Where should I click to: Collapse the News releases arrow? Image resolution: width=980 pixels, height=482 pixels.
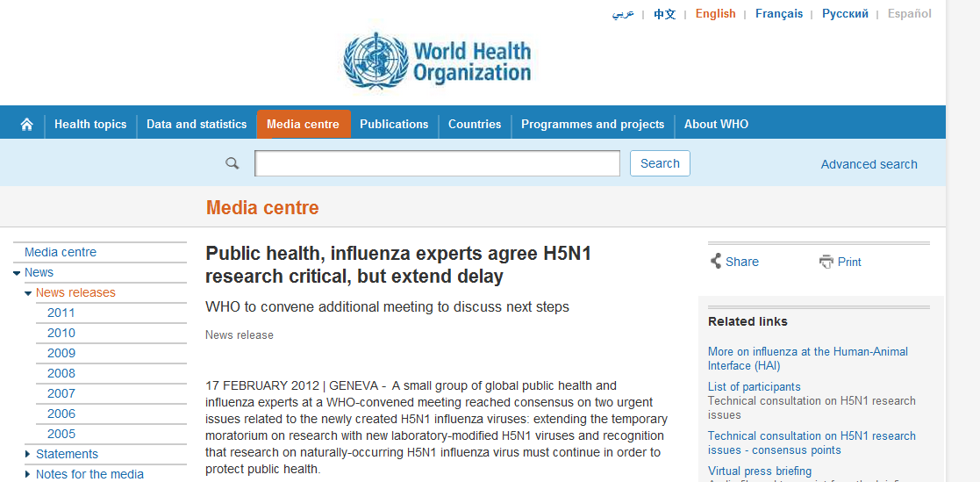point(28,293)
